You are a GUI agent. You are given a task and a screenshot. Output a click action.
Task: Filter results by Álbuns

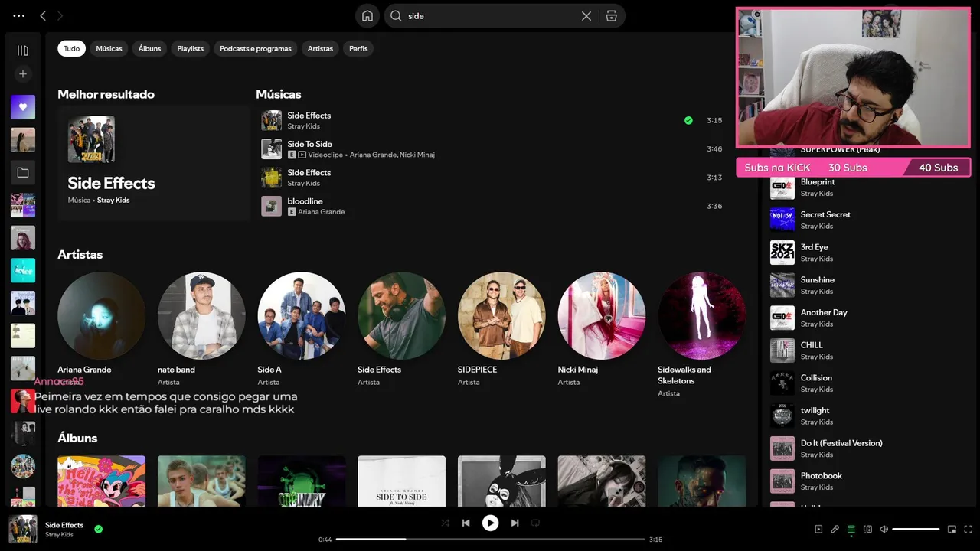point(149,48)
